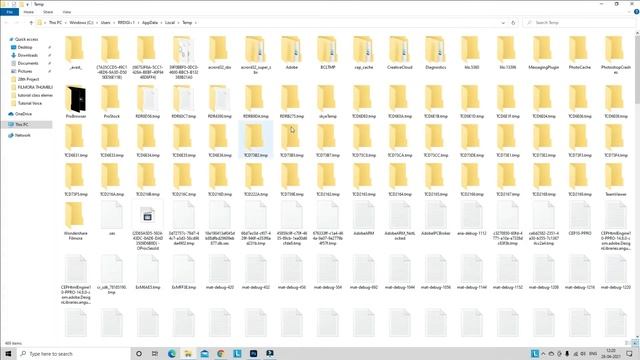Open the TeamViewer folder
The height and width of the screenshot is (360, 640).
pyautogui.click(x=616, y=180)
